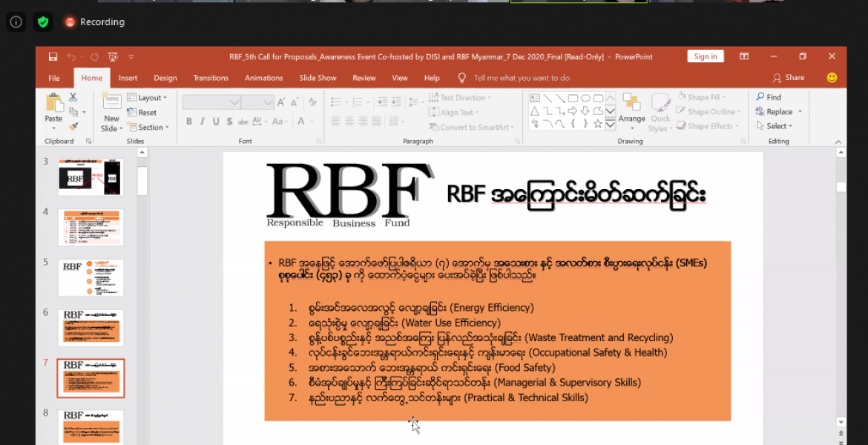Click the Redo icon in the quick access toolbar
The image size is (868, 445).
click(x=94, y=56)
